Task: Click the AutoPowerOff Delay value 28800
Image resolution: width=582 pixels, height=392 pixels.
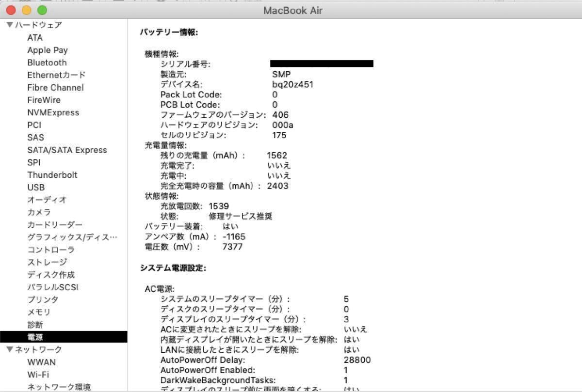Action: [x=357, y=360]
